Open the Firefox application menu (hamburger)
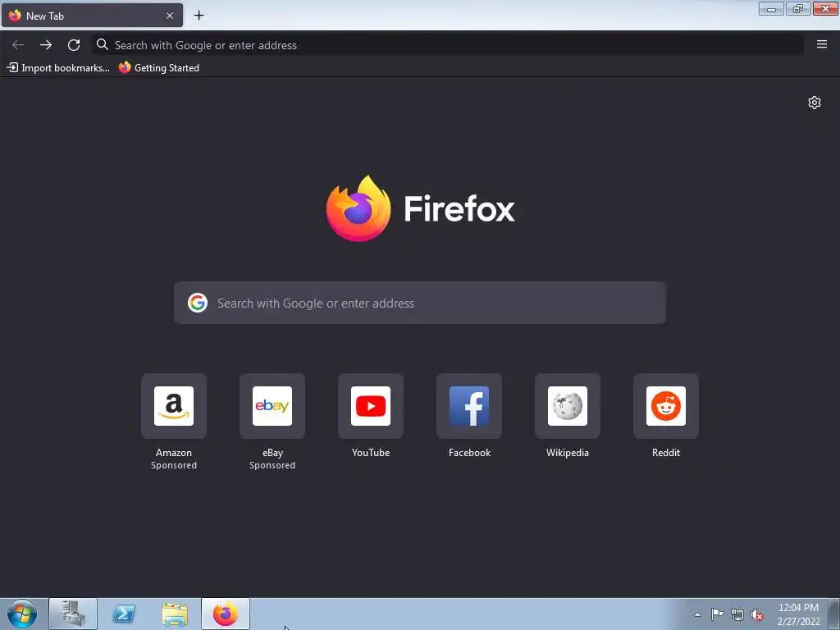 click(x=822, y=44)
